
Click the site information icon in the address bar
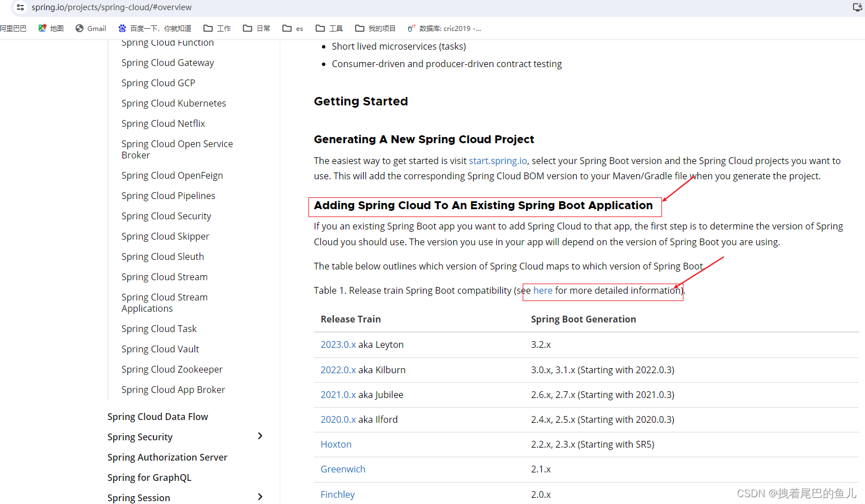click(x=20, y=8)
